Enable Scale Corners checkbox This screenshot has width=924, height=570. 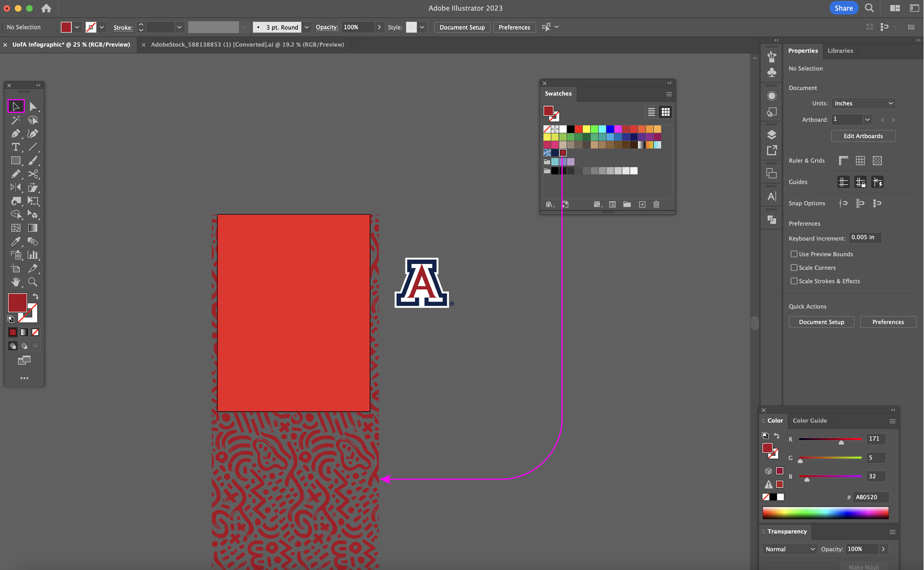(794, 268)
